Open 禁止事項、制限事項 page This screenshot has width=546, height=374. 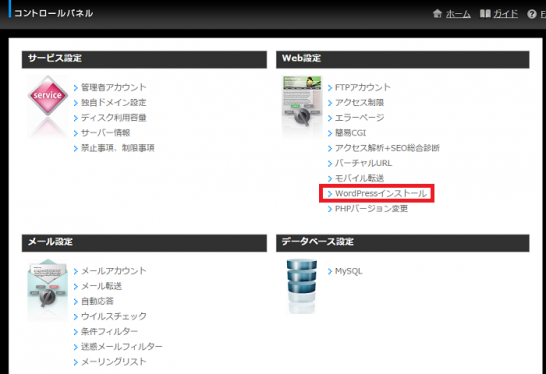(x=118, y=148)
